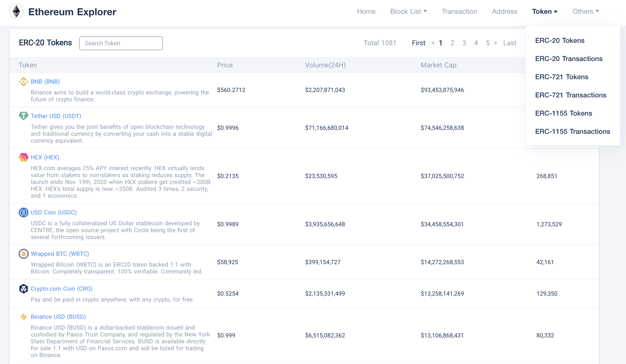
Task: Click the BNB description text
Action: (x=120, y=96)
